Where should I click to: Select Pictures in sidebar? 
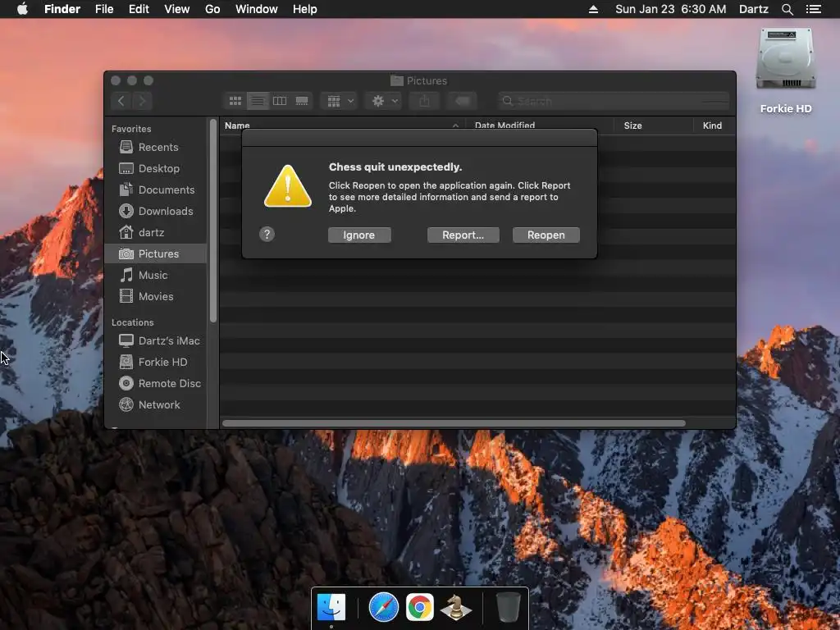(155, 253)
